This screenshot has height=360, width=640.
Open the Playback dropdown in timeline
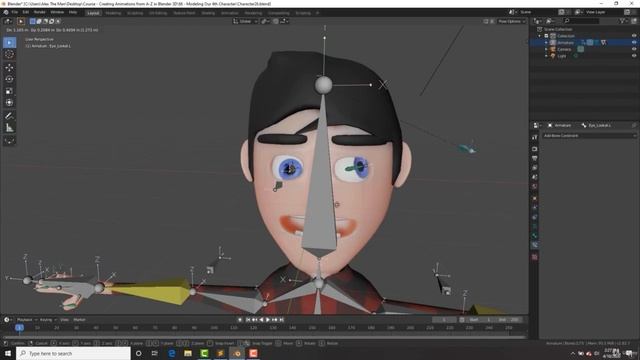click(x=26, y=320)
